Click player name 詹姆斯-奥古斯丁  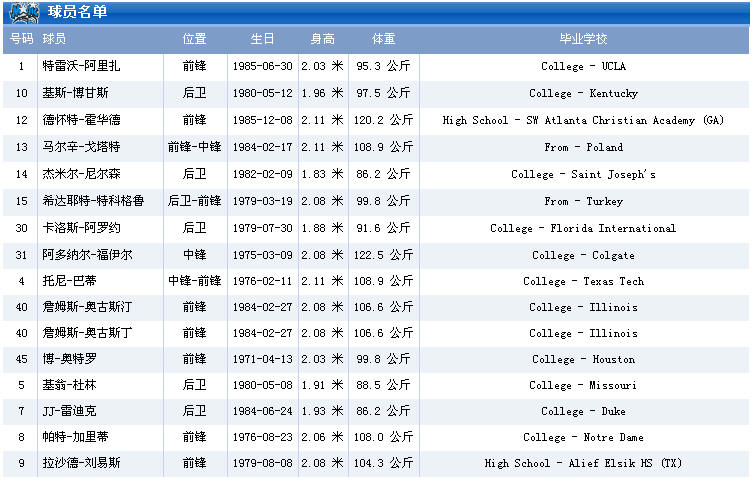[87, 332]
